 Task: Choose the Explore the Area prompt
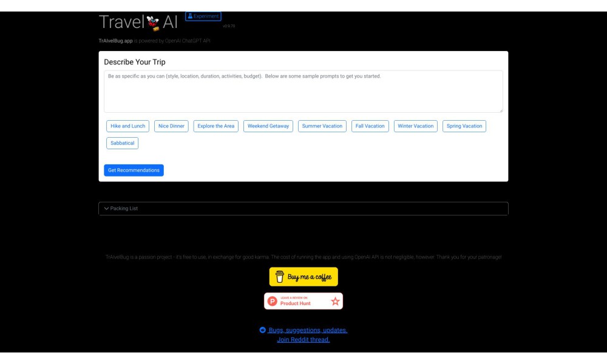215,126
